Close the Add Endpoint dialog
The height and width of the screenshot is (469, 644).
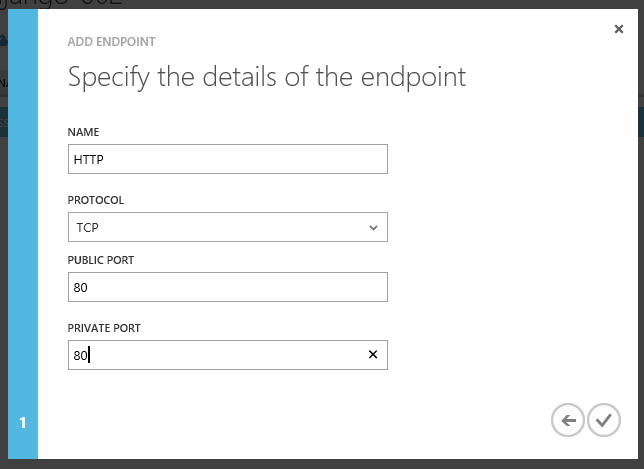click(x=619, y=29)
